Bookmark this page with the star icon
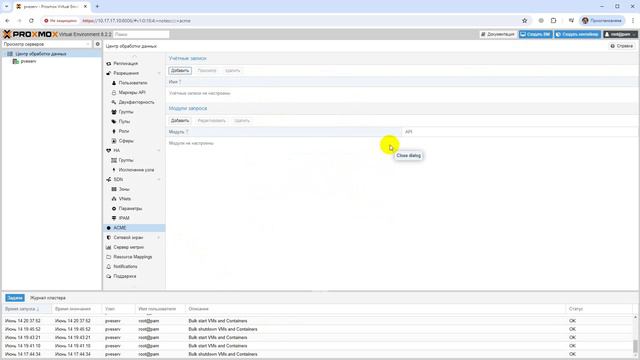This screenshot has height=360, width=640. 524,20
